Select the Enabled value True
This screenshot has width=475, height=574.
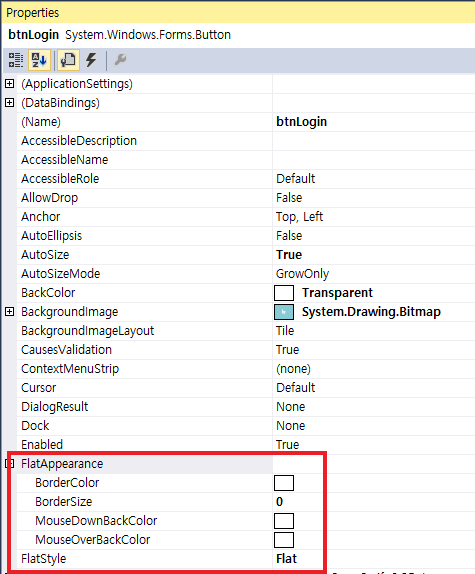tap(288, 445)
